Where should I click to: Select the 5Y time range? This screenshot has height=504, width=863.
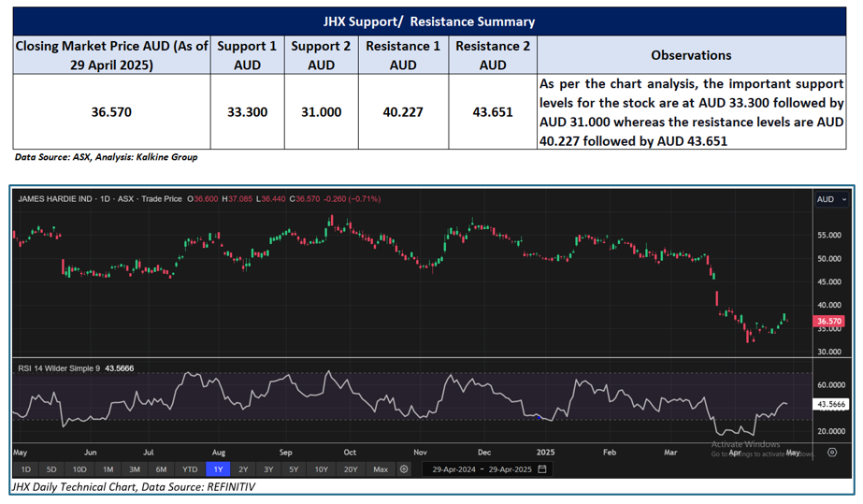tap(294, 469)
